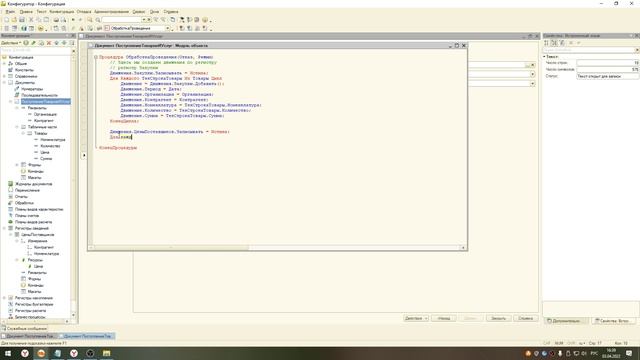
Task: Click the red delete X in configuration panel
Action: click(49, 43)
